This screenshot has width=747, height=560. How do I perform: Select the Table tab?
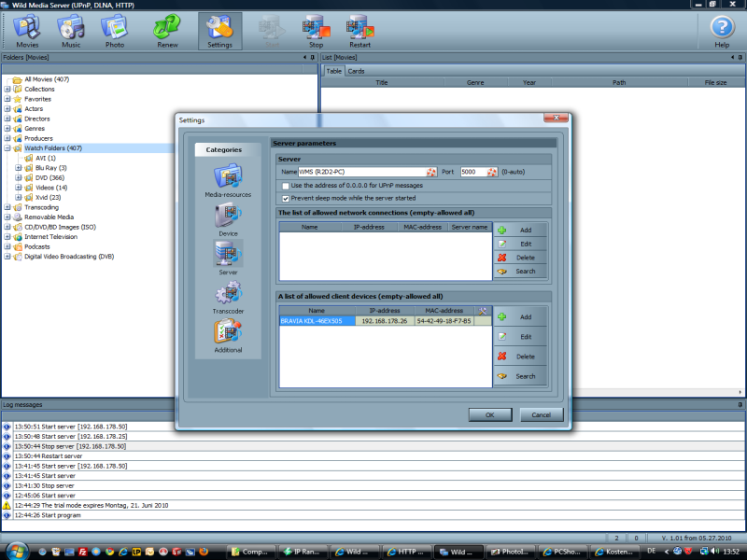coord(332,70)
